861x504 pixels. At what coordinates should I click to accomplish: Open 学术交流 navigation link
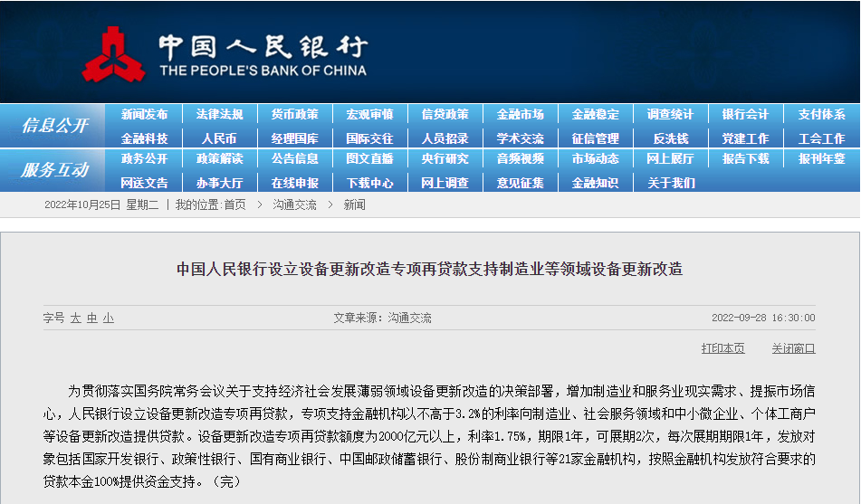point(521,138)
